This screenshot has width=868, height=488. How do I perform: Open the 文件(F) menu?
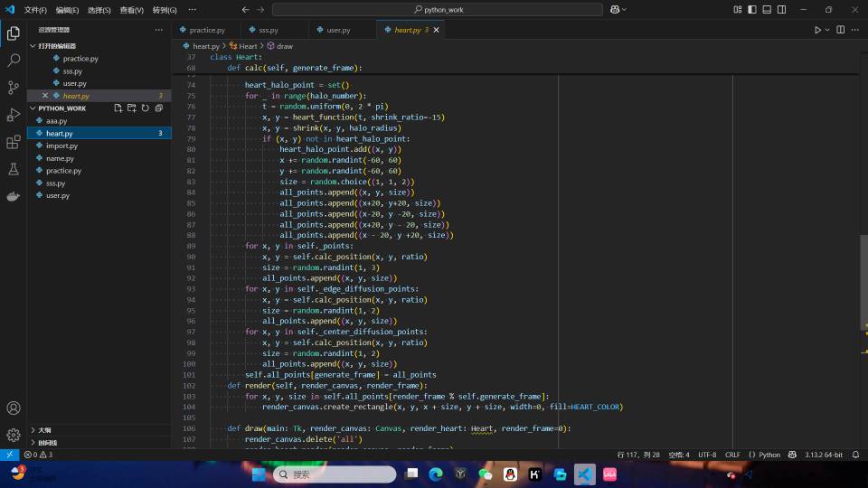[35, 10]
